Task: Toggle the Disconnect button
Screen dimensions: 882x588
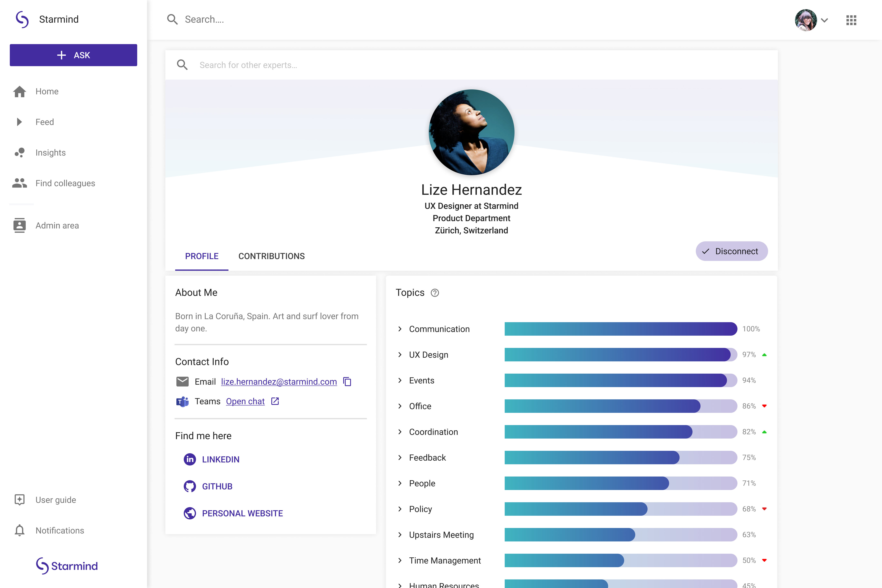Action: [731, 251]
